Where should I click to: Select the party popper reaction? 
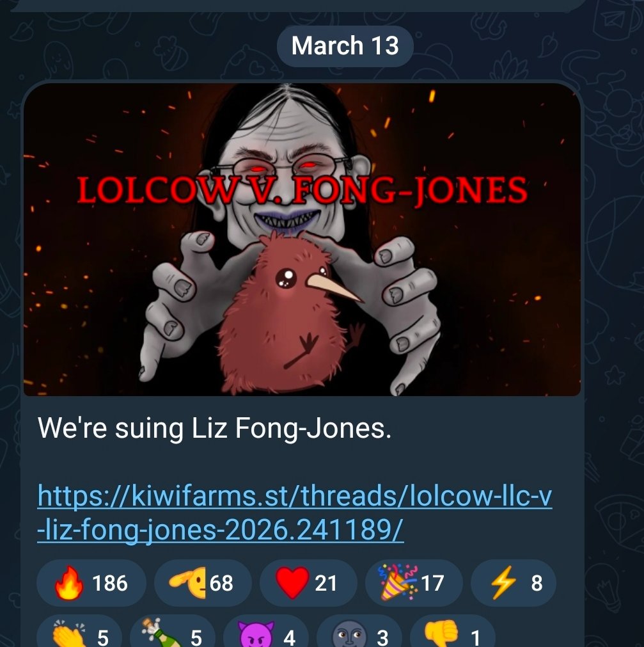[x=414, y=582]
